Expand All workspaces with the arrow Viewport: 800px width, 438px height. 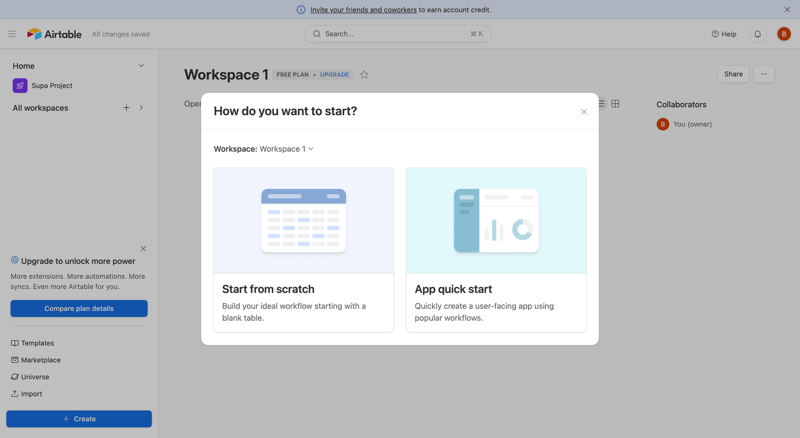(x=141, y=108)
